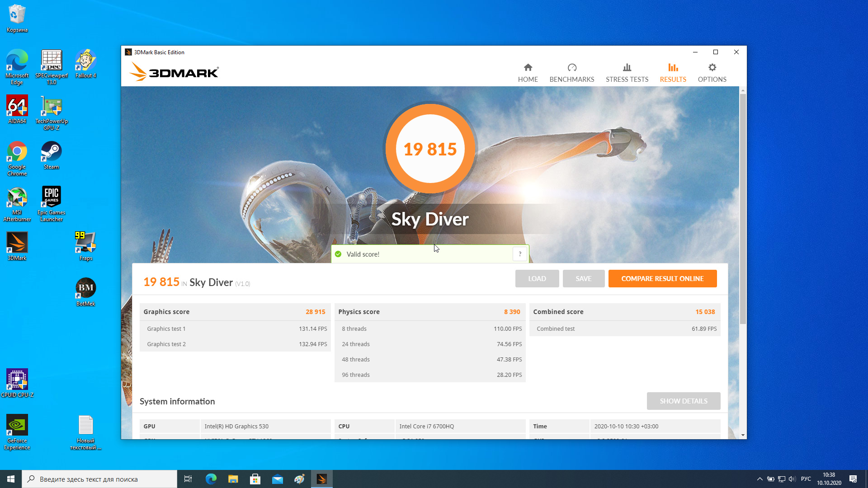Click the 8 threads row
868x488 pixels.
coord(430,328)
